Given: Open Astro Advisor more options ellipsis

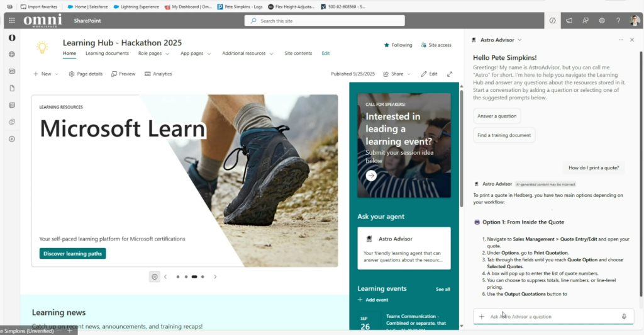Looking at the screenshot, I should (x=621, y=40).
